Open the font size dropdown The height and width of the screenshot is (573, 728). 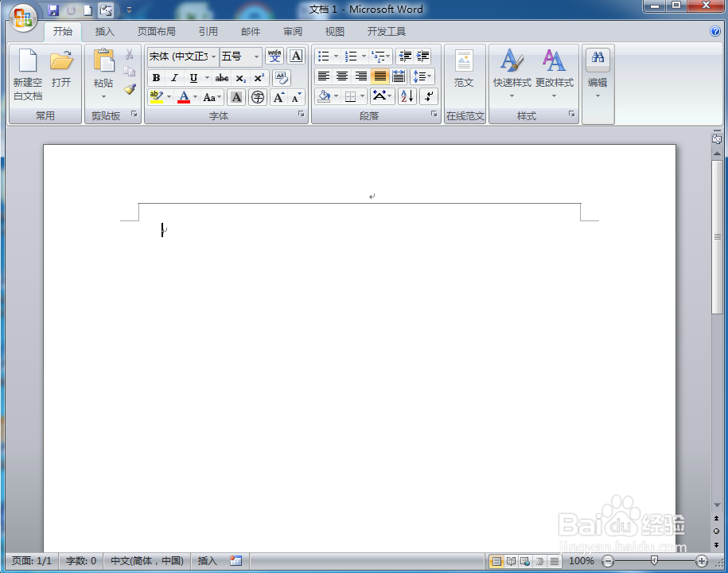point(256,57)
